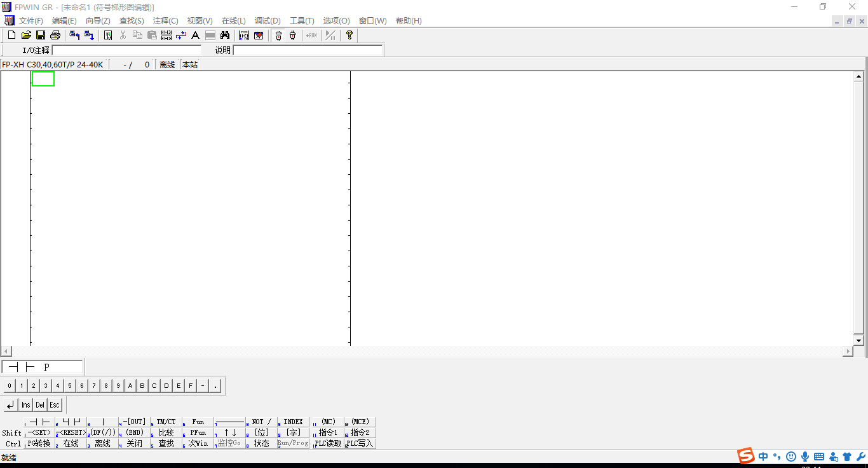Open the 编辑(E) menu
Image resolution: width=868 pixels, height=468 pixels.
pos(64,21)
